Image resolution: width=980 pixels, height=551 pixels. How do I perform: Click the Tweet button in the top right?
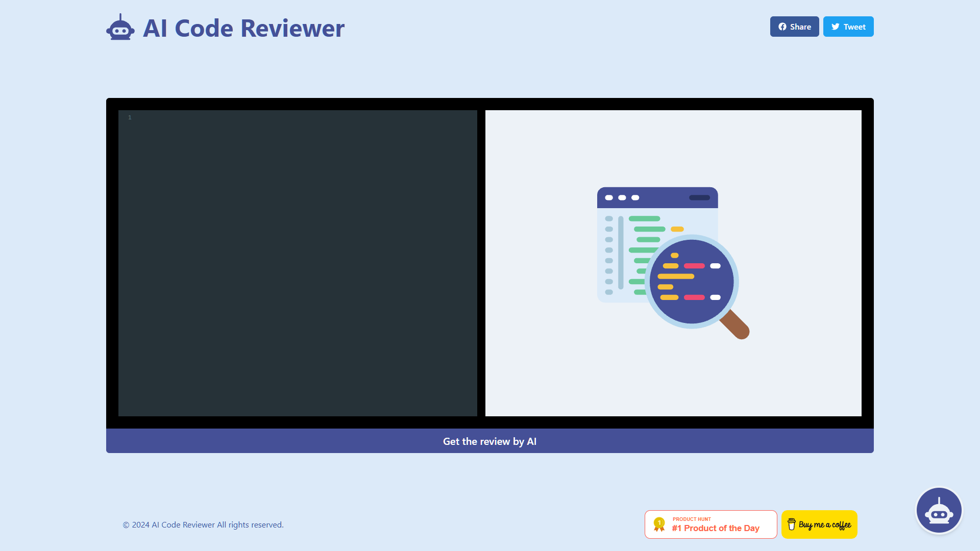[848, 27]
